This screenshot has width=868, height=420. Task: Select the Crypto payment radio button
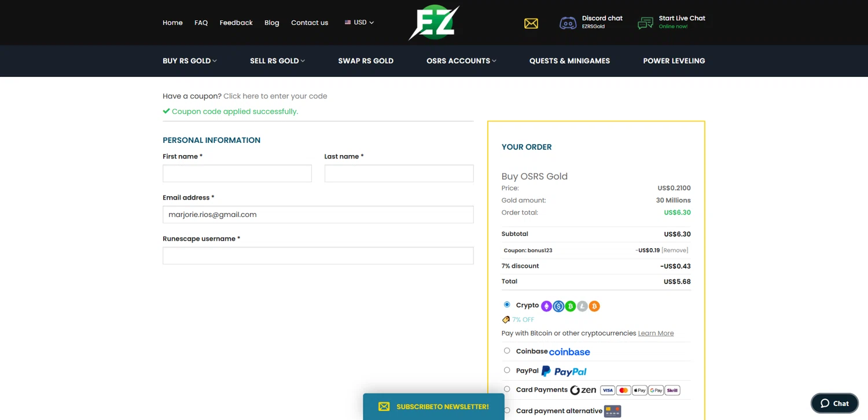coord(507,304)
